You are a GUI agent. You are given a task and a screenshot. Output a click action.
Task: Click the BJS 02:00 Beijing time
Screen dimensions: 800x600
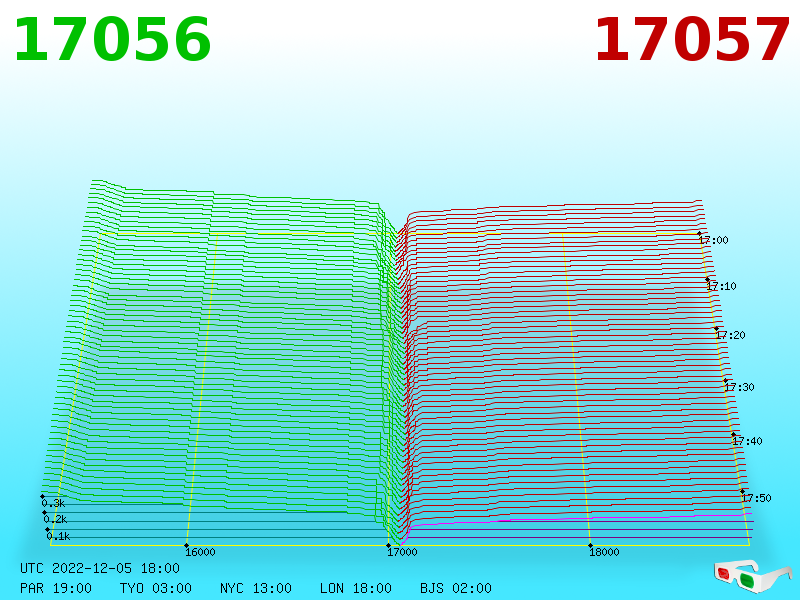click(456, 588)
